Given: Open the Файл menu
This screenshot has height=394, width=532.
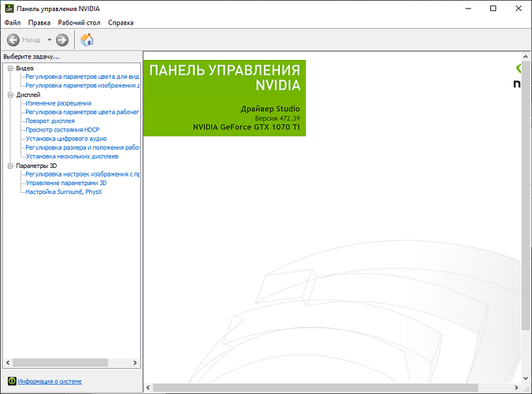Looking at the screenshot, I should [x=13, y=23].
